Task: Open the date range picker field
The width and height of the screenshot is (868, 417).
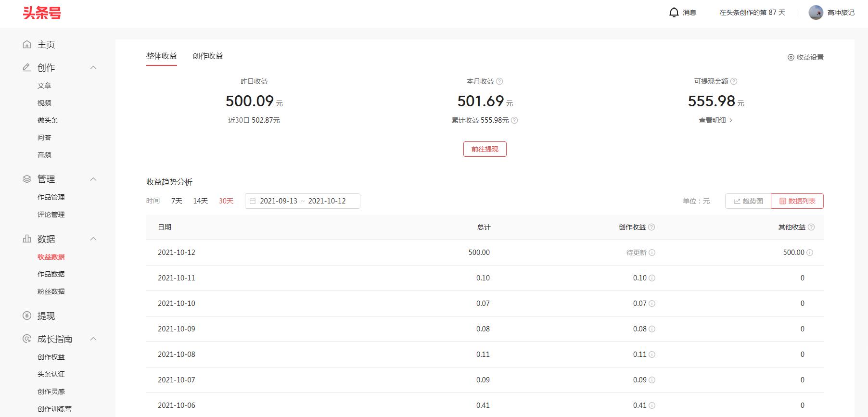Action: (x=302, y=201)
